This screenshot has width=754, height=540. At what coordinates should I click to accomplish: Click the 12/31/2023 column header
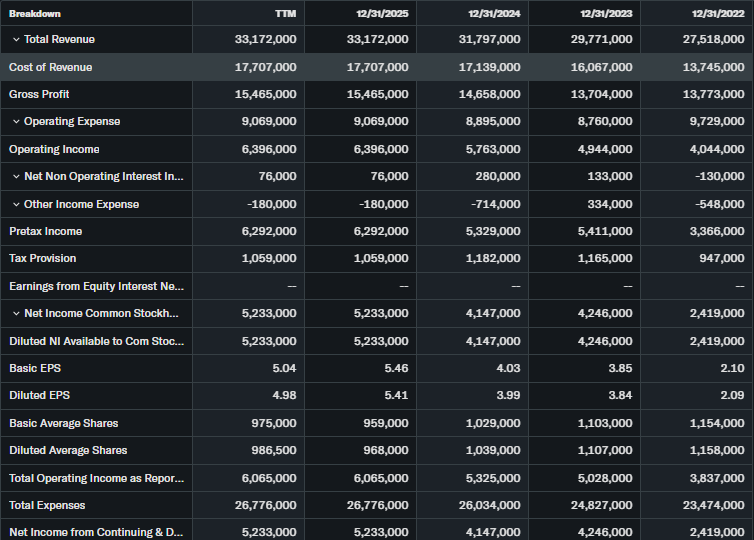pos(605,13)
